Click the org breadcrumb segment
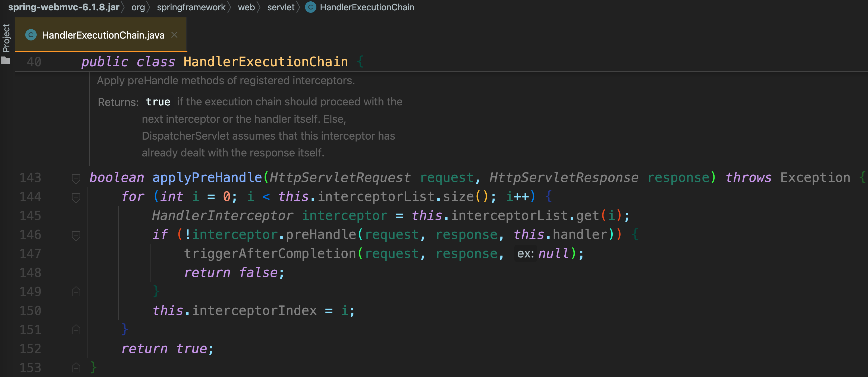The width and height of the screenshot is (868, 377). (138, 7)
